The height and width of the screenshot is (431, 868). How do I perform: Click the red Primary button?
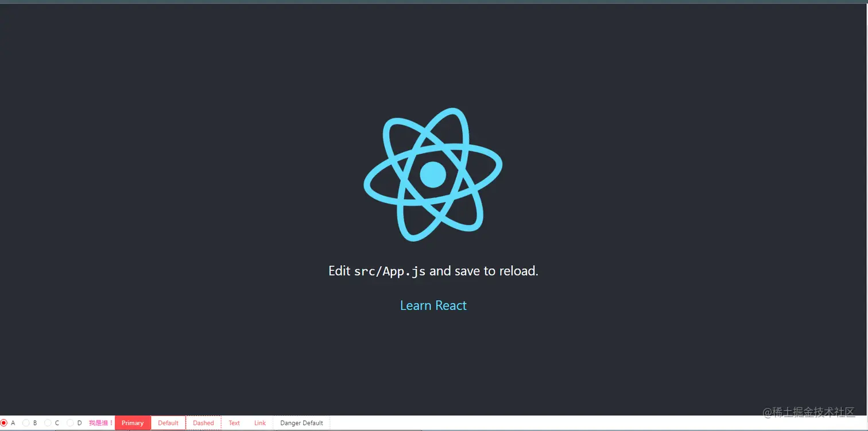coord(133,423)
